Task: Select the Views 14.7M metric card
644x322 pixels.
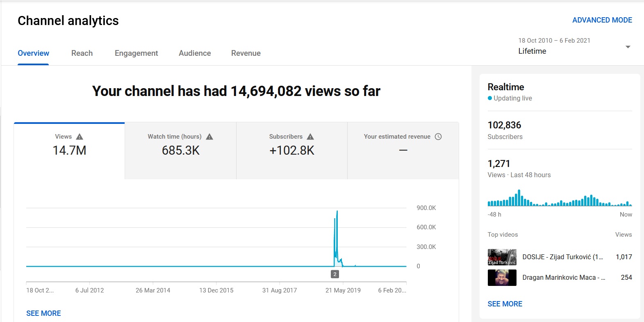Action: point(69,151)
